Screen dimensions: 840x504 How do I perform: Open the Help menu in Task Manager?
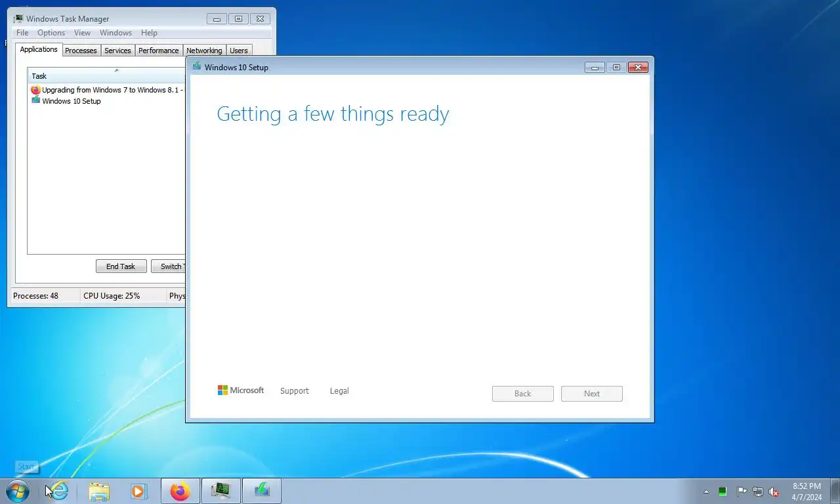[149, 33]
